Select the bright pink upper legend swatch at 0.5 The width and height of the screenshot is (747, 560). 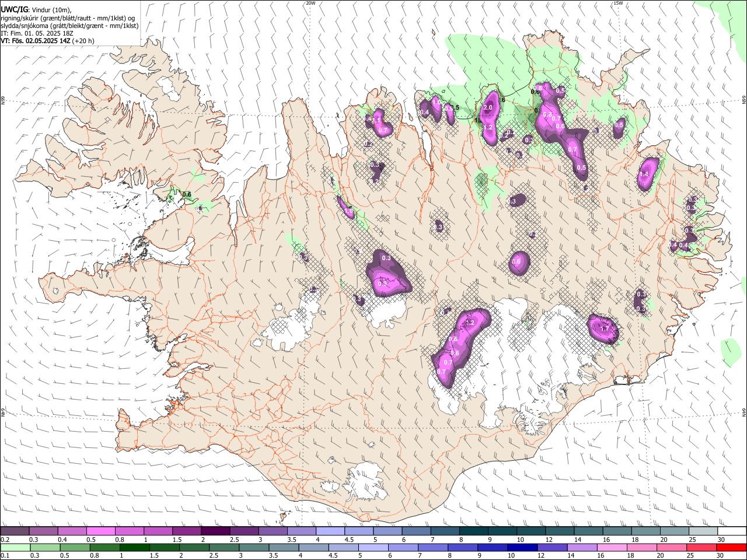pyautogui.click(x=100, y=531)
